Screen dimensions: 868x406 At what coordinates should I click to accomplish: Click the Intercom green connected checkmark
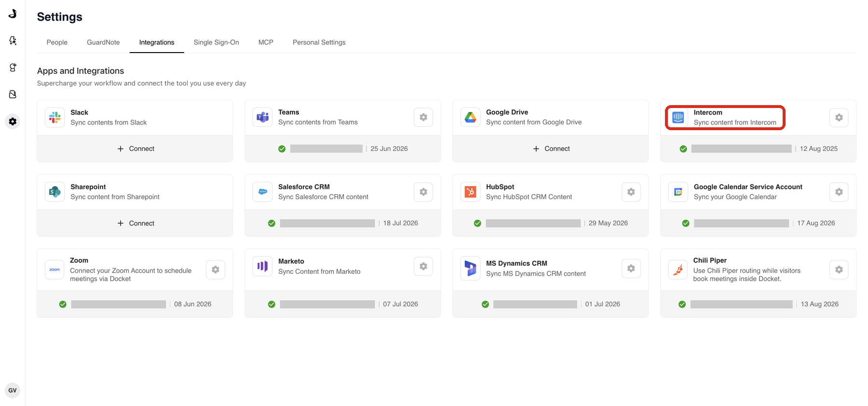click(683, 149)
